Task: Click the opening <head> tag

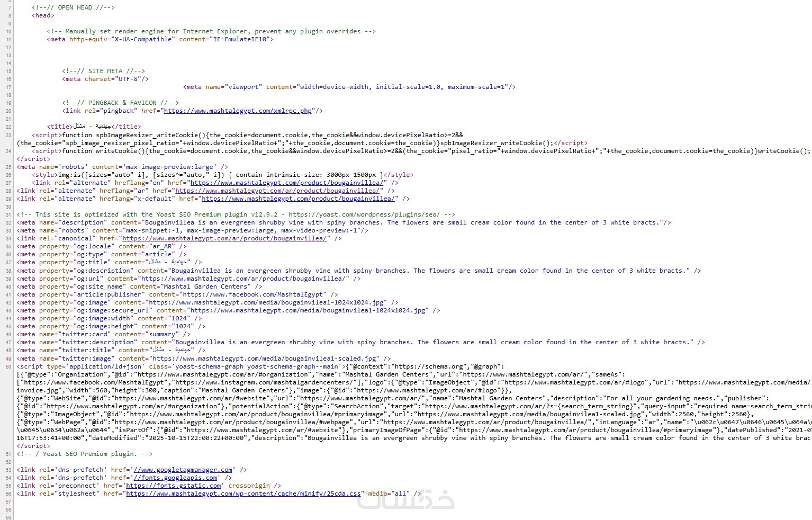Action: (43, 15)
